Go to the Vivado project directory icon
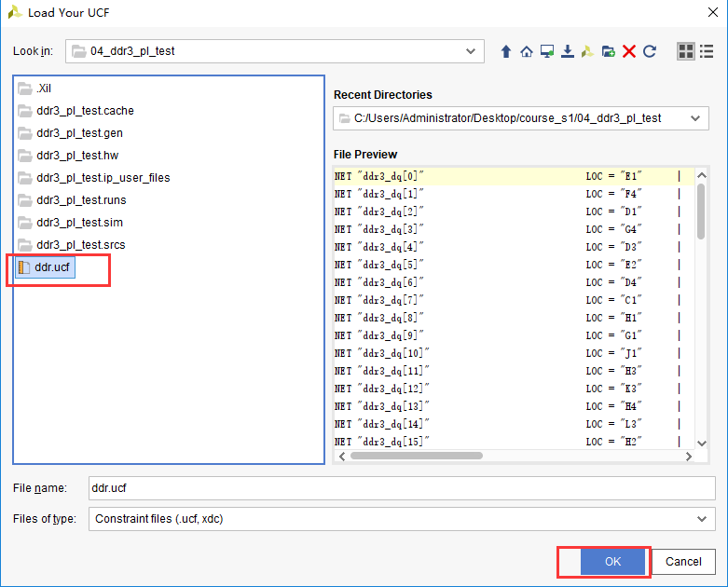The image size is (728, 587). pos(588,51)
